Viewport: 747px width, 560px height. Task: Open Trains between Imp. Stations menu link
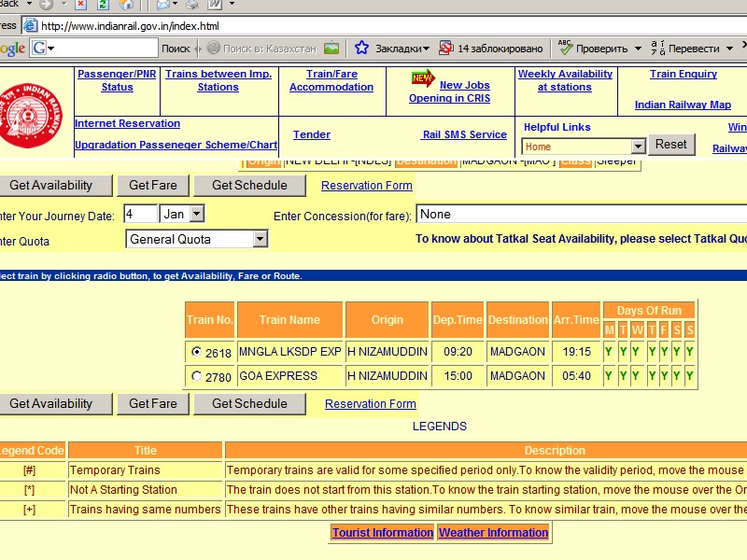pyautogui.click(x=218, y=80)
